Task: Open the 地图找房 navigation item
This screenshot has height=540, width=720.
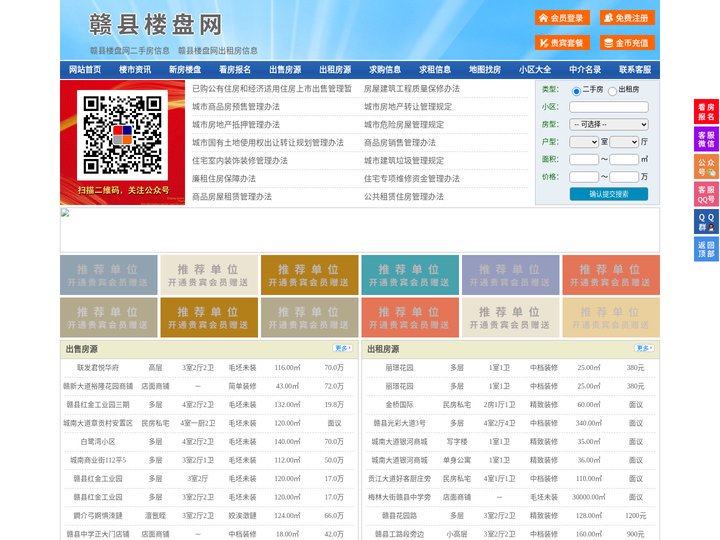Action: click(x=485, y=70)
